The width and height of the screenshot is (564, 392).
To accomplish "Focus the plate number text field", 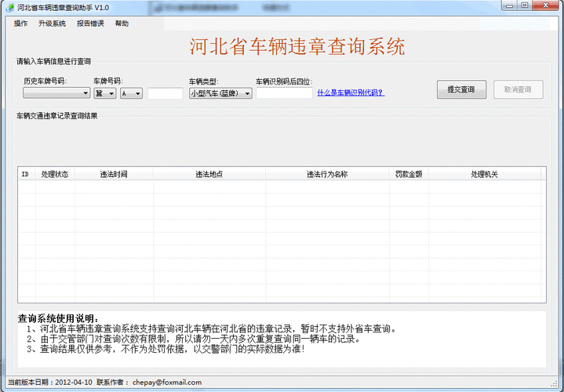I will [166, 93].
